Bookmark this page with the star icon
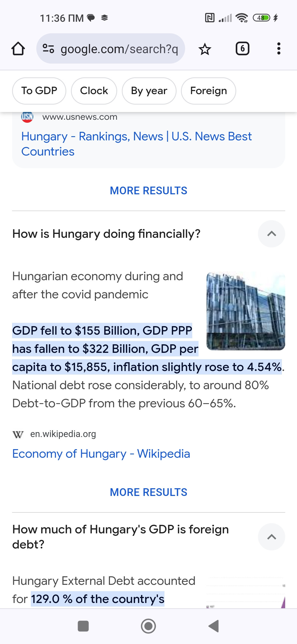The width and height of the screenshot is (297, 644). [x=205, y=49]
